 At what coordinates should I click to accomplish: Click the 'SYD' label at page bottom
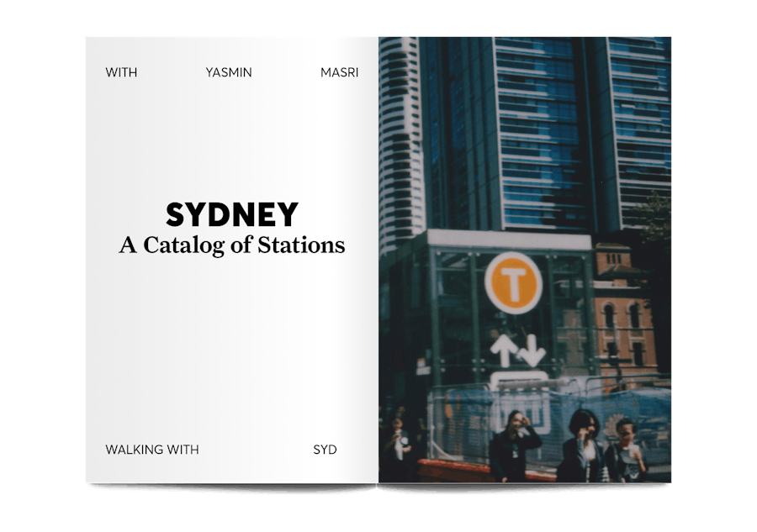[325, 450]
